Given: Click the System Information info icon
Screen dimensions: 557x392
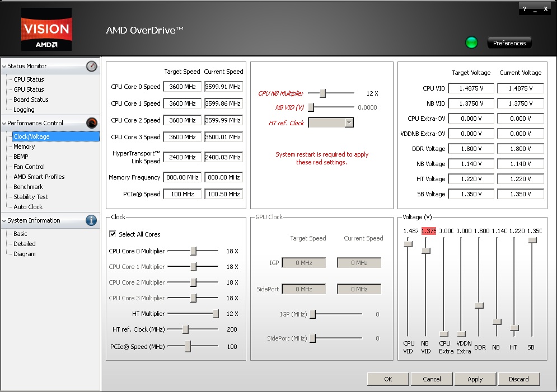Looking at the screenshot, I should coord(91,220).
